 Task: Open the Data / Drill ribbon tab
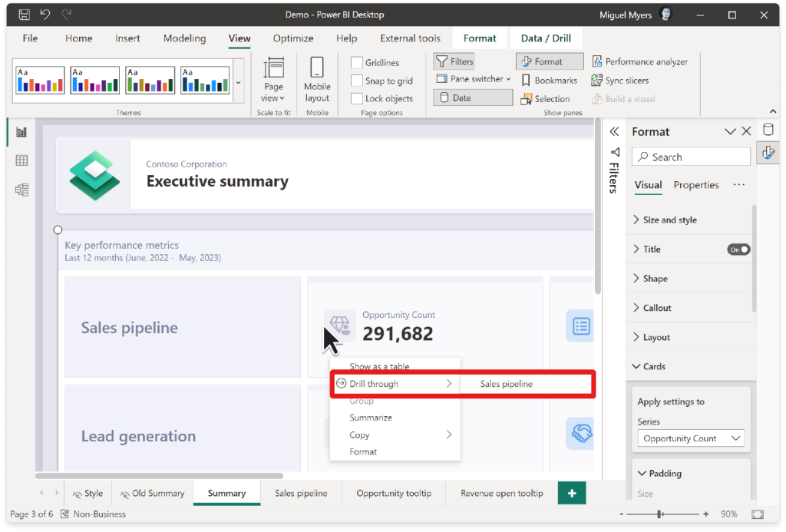(546, 38)
